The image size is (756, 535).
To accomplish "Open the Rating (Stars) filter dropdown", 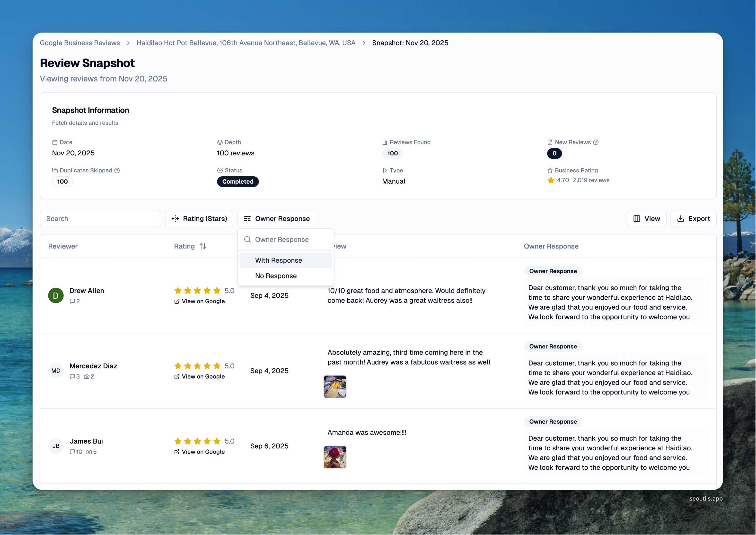I will click(199, 219).
